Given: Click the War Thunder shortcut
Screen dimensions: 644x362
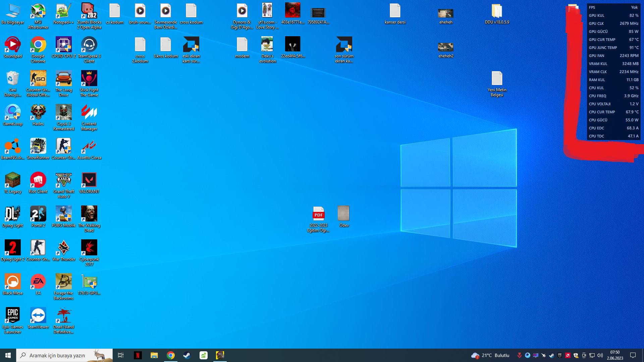Looking at the screenshot, I should [64, 250].
